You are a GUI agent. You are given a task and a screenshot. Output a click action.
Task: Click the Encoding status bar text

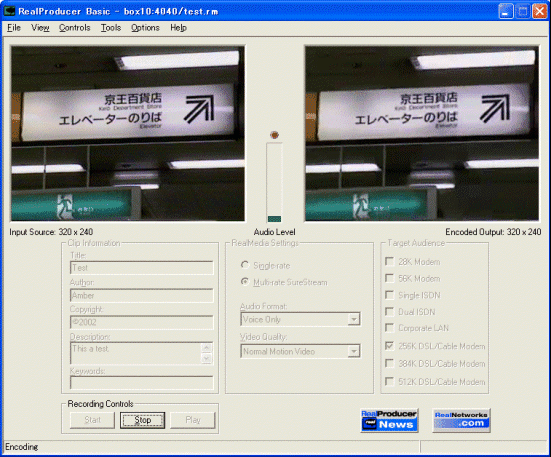(x=22, y=447)
